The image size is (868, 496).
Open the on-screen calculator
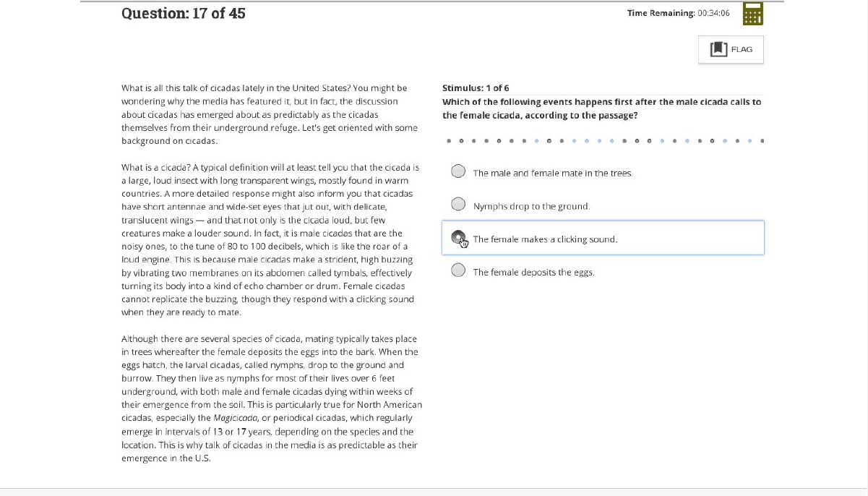pos(752,13)
